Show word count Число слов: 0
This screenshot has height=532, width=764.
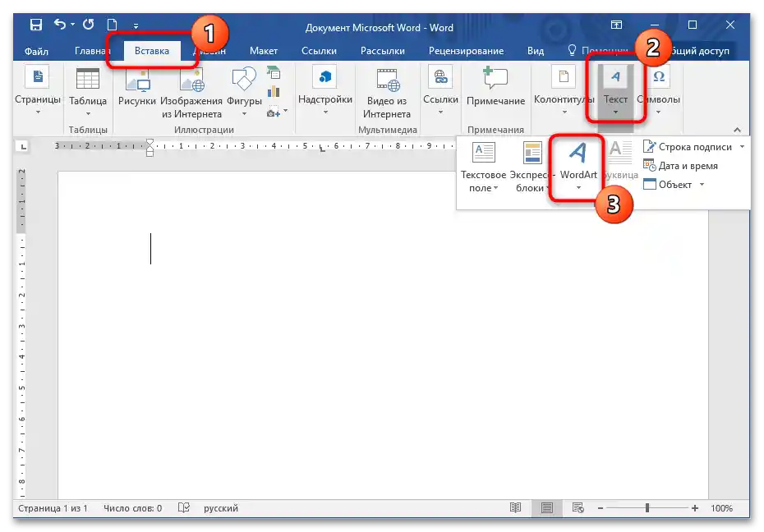[x=132, y=508]
